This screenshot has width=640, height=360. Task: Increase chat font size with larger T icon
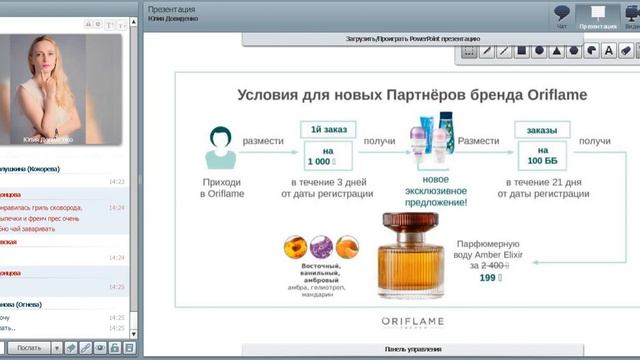point(110,25)
